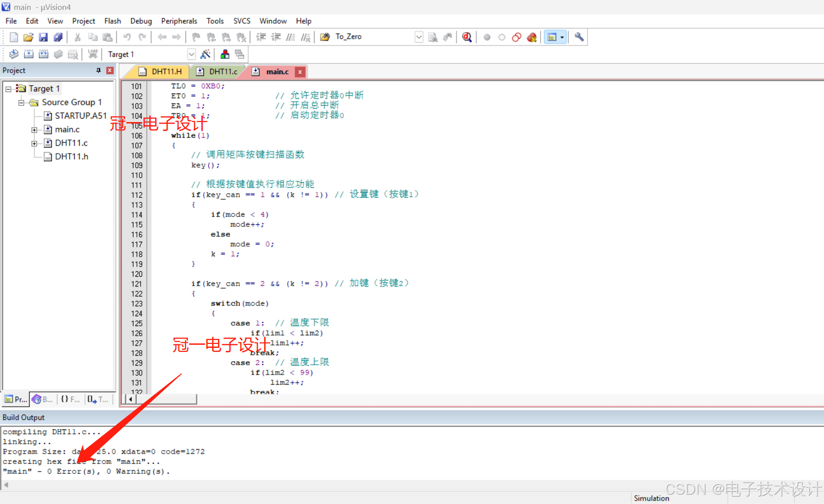
Task: Undo the last edit
Action: coord(127,37)
